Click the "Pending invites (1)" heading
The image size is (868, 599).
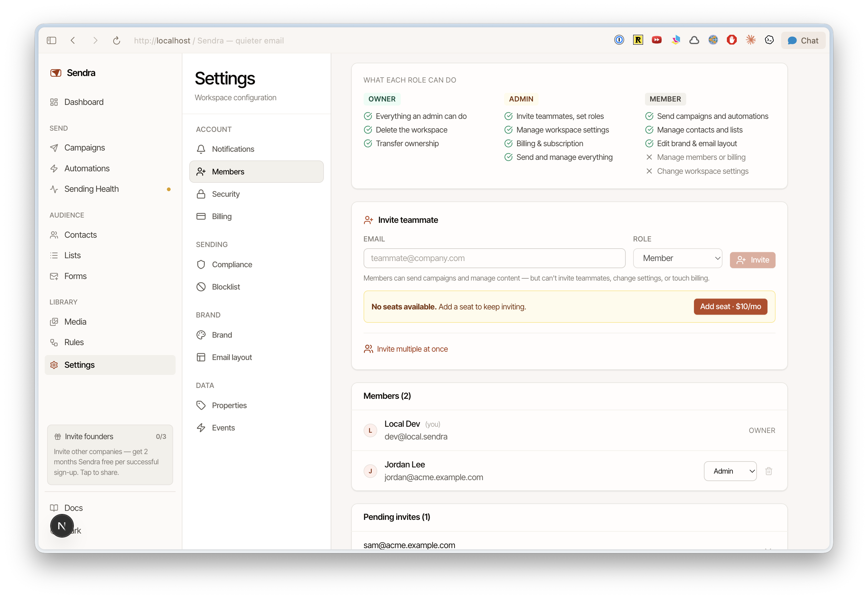397,517
